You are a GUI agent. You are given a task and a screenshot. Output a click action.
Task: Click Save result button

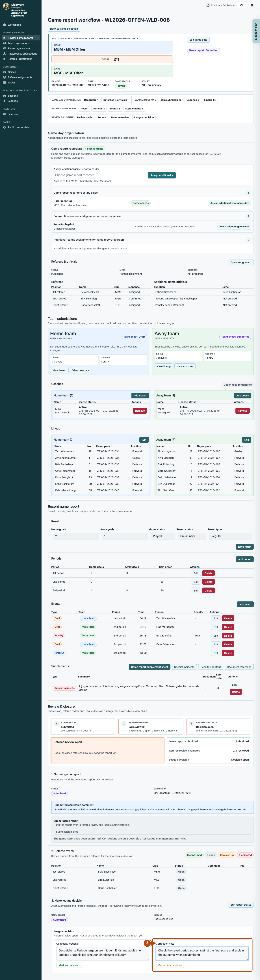(244, 547)
